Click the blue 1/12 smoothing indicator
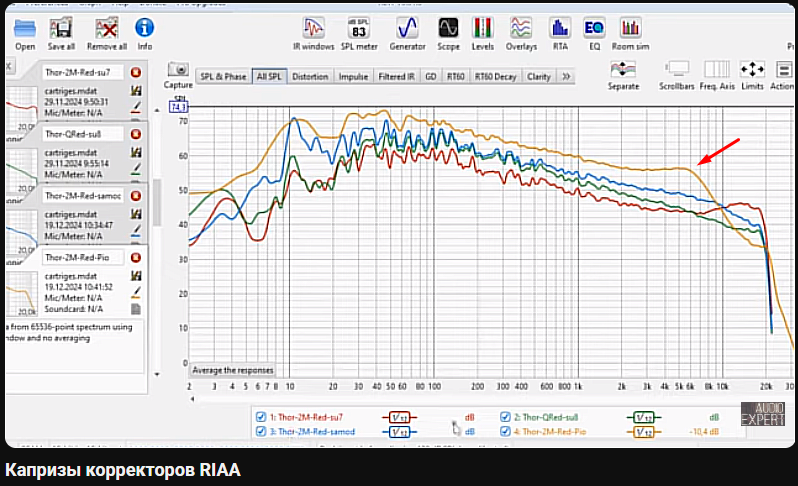 pos(400,432)
